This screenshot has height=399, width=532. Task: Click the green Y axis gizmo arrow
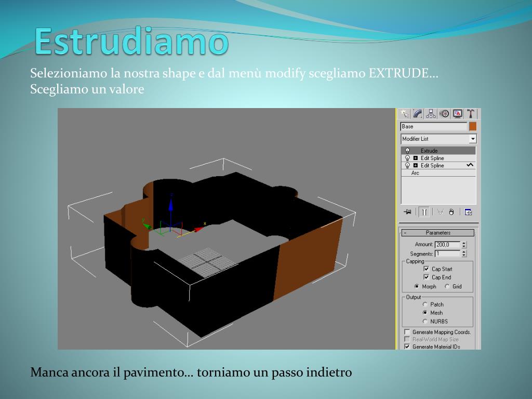coord(147,225)
